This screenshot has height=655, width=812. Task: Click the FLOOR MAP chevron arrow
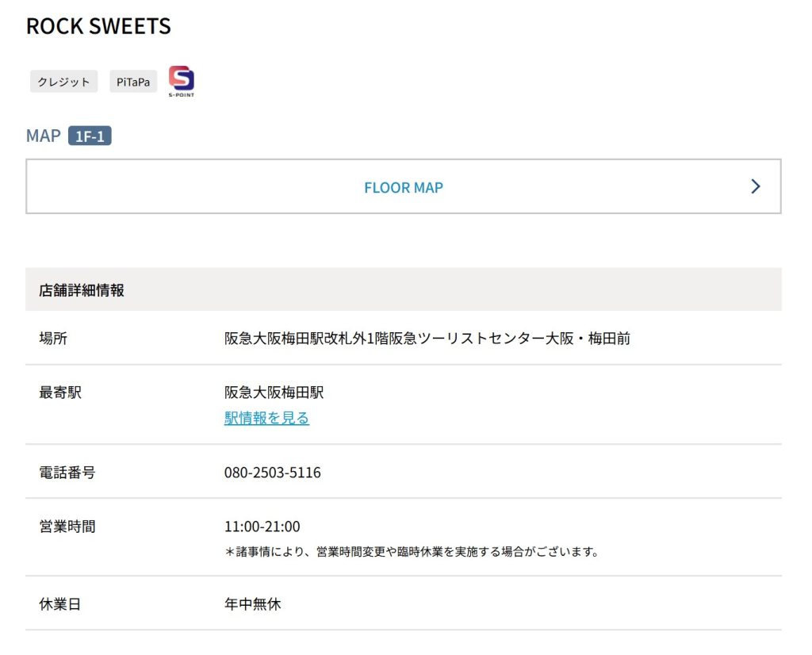pyautogui.click(x=756, y=186)
